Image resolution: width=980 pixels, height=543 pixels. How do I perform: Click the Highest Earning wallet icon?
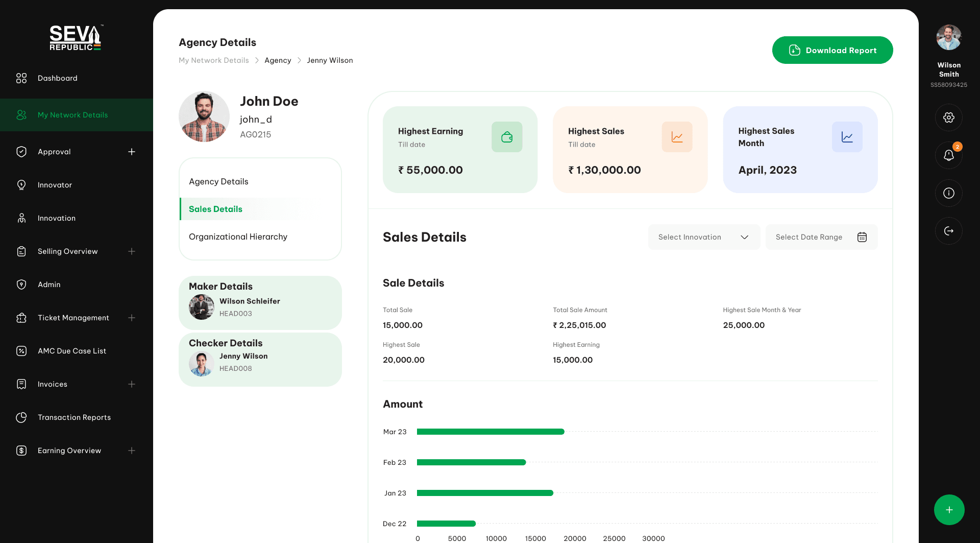pyautogui.click(x=507, y=137)
